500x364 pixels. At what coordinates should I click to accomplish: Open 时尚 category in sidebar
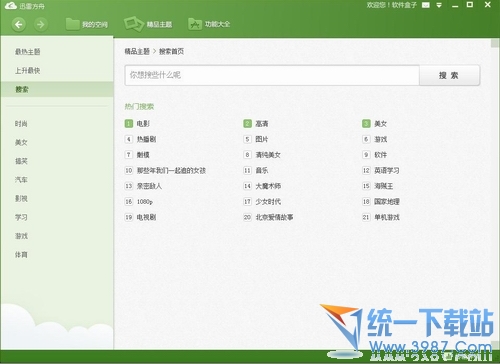click(21, 124)
